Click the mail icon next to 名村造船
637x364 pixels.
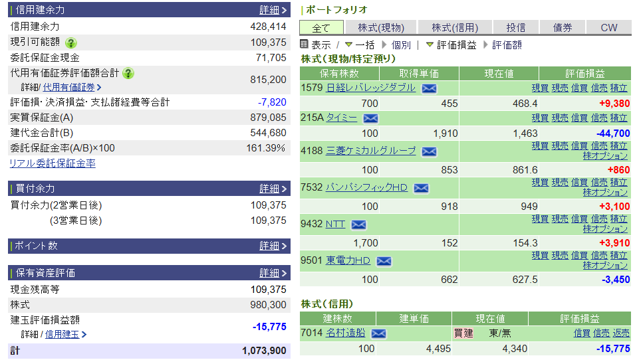pyautogui.click(x=378, y=333)
